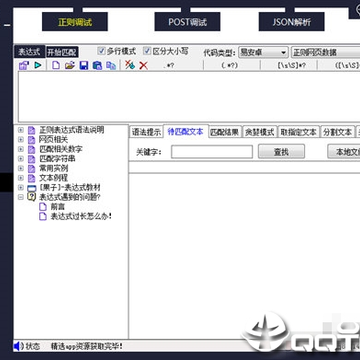Click into the 关键字 search field
Viewport: 360px width, 360px height.
[x=212, y=152]
